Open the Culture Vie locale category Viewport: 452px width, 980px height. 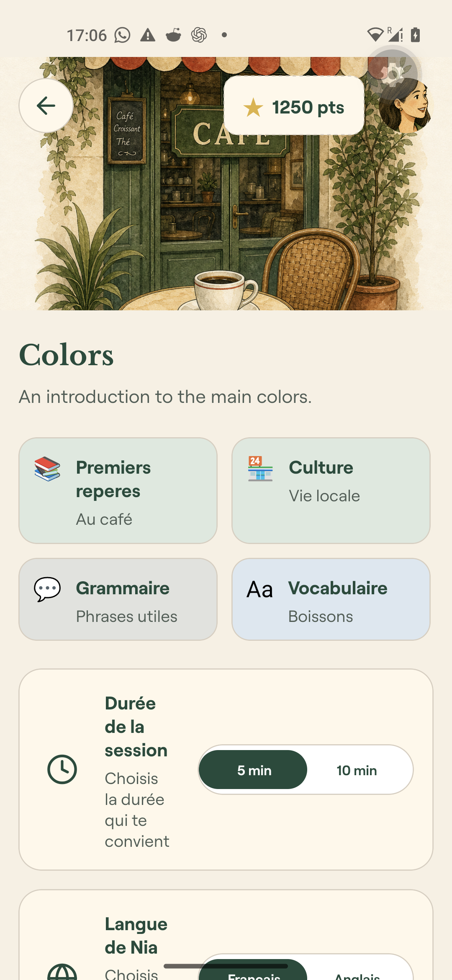pyautogui.click(x=331, y=491)
